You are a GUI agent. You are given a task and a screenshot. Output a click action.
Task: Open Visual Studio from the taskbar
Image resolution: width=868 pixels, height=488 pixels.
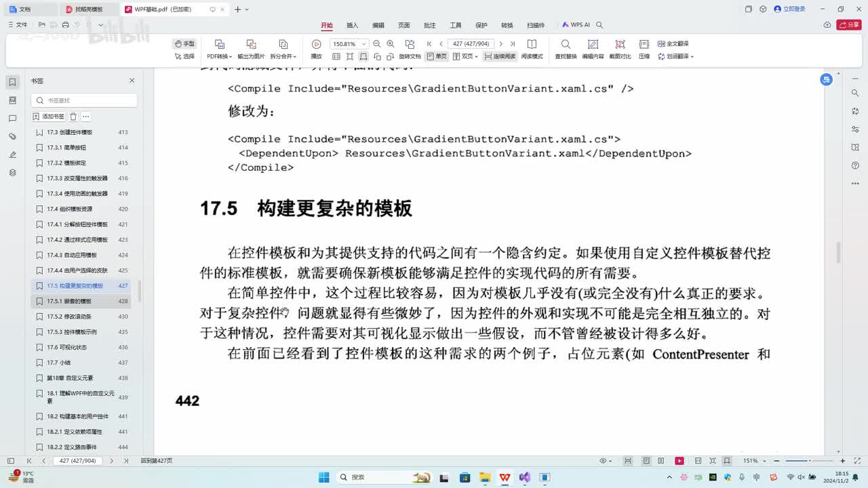pos(524,477)
